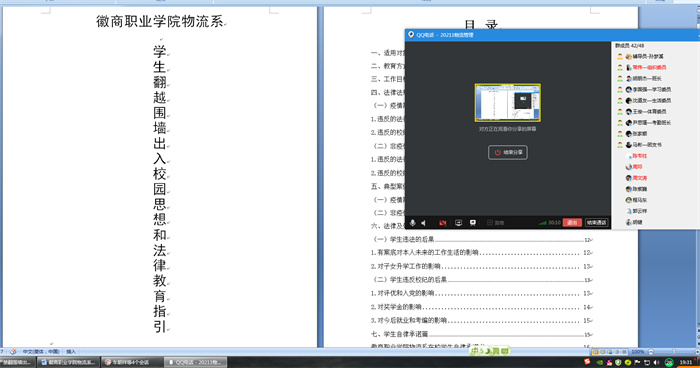Toggle the speaker icon in call toolbar
This screenshot has width=700, height=368.
click(x=424, y=222)
